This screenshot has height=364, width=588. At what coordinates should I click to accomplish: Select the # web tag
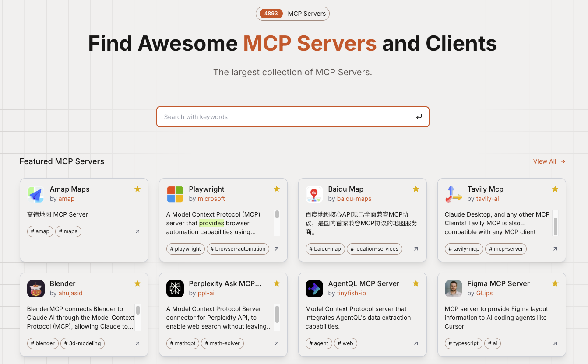(346, 343)
